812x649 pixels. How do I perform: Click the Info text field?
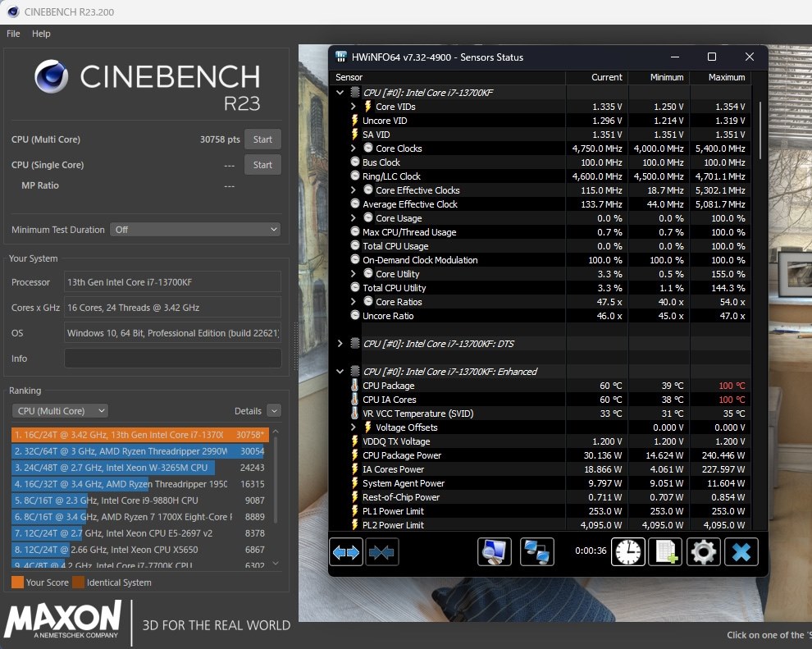coord(172,359)
